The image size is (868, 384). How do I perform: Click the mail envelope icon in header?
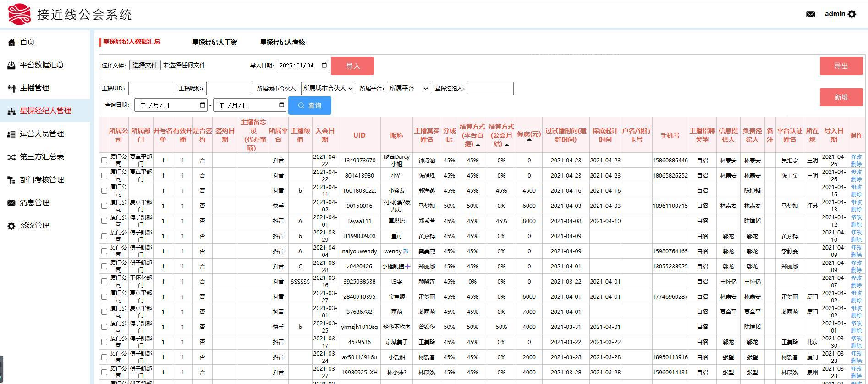coord(810,15)
